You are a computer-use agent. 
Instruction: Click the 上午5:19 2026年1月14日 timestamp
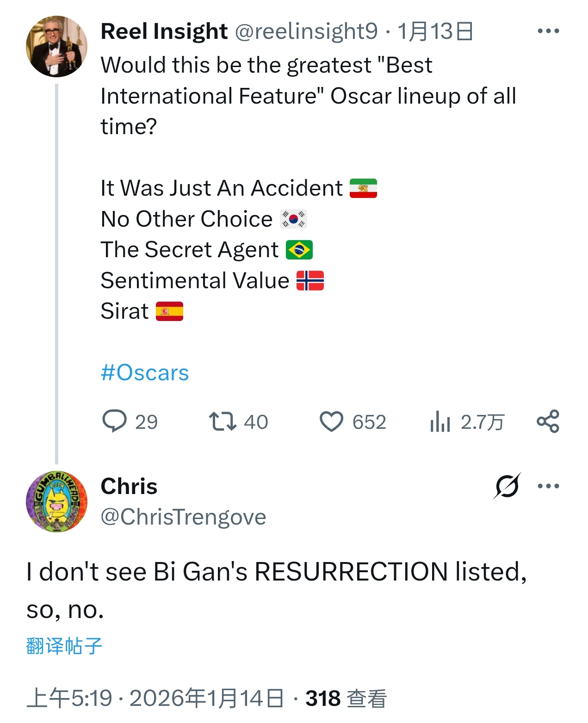(155, 698)
